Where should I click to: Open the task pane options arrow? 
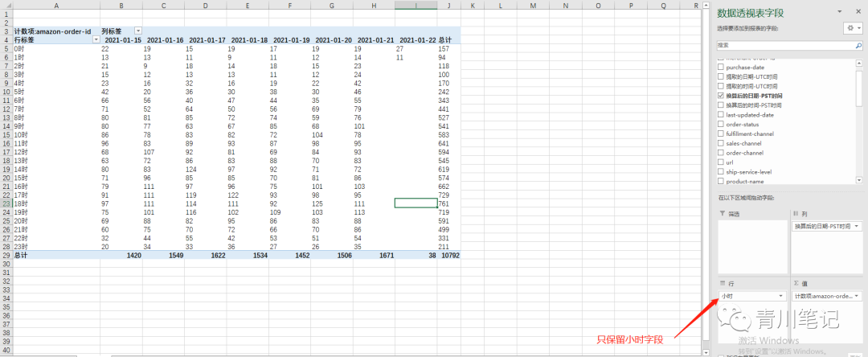(840, 11)
